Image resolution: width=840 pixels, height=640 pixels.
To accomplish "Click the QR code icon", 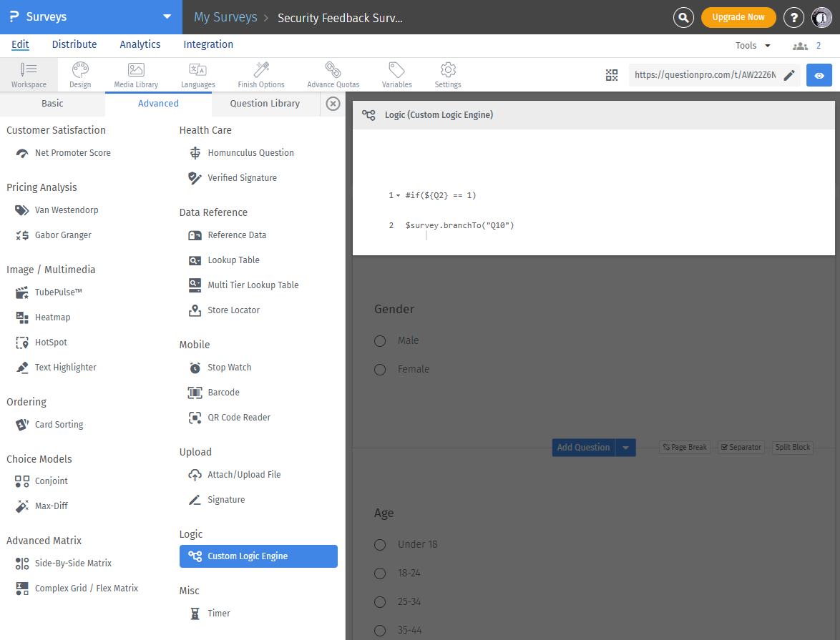I will (611, 75).
